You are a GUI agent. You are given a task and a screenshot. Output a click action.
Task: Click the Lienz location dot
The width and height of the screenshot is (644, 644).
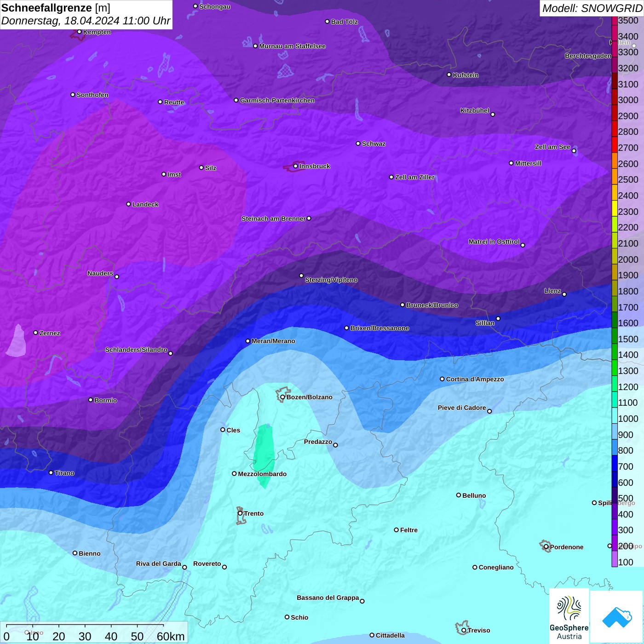564,294
